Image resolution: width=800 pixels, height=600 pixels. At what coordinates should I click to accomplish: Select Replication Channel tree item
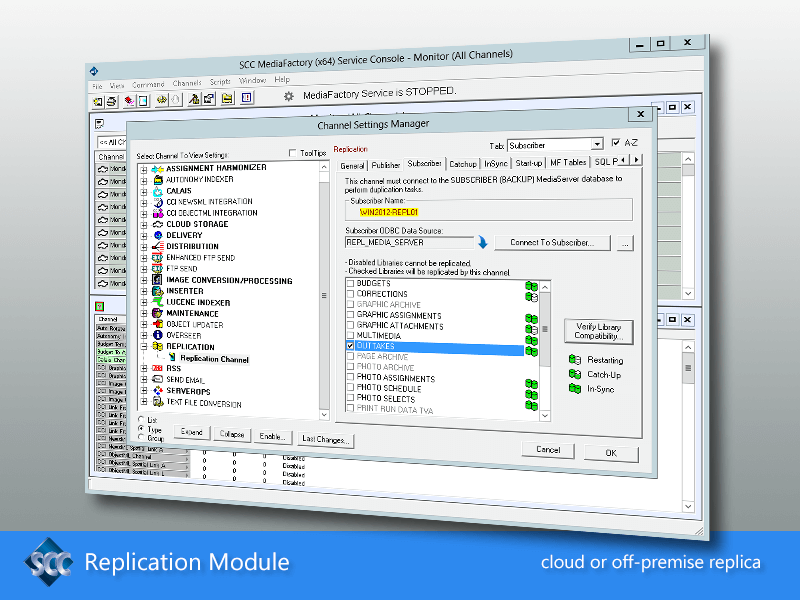214,359
